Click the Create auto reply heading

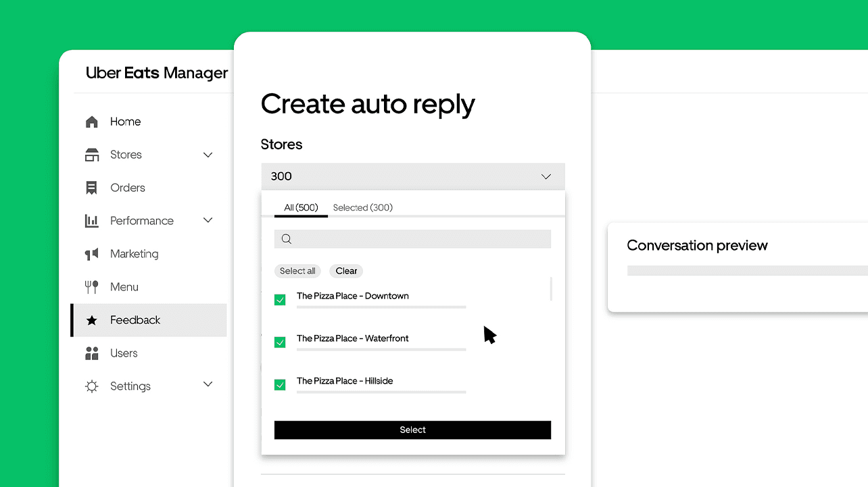[x=368, y=105]
